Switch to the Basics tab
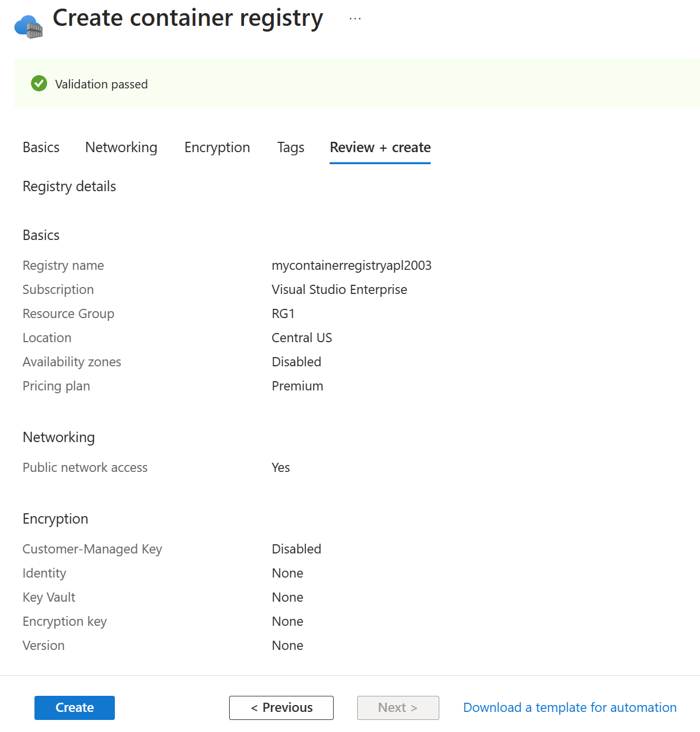The width and height of the screenshot is (700, 732). [x=40, y=148]
